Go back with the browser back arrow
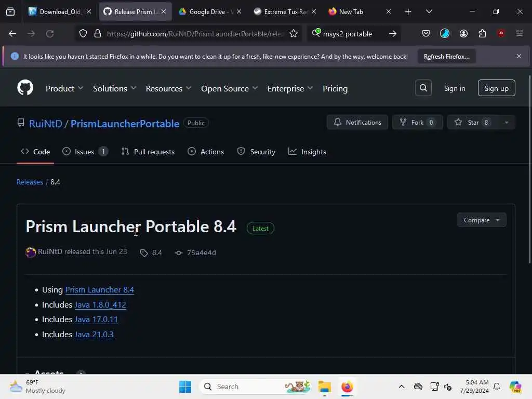 [x=12, y=34]
